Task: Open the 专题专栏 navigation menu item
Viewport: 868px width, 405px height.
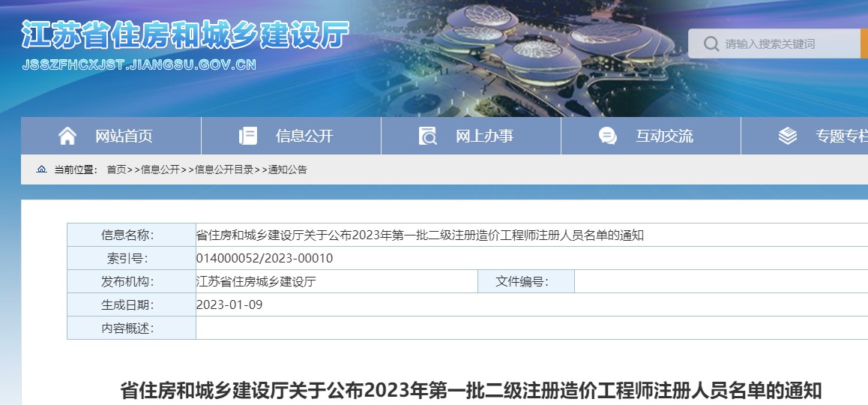Action: [841, 136]
